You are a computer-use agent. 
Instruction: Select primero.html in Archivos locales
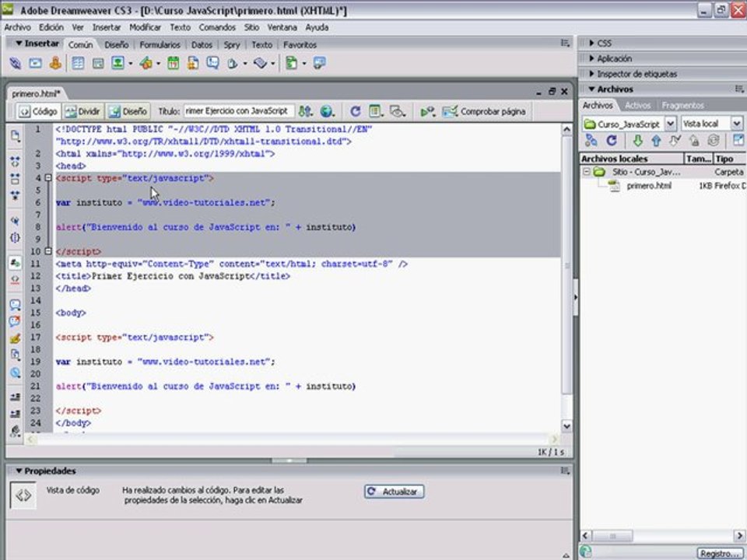point(649,186)
